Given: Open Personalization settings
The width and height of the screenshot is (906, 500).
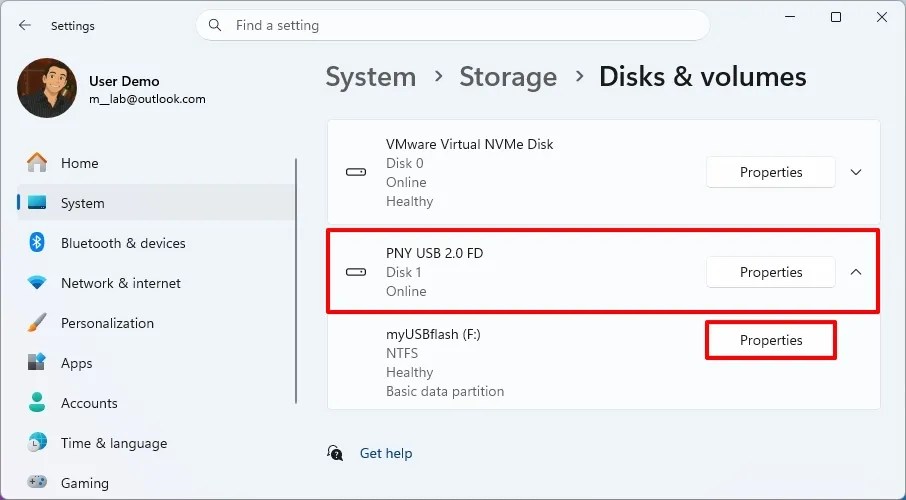Looking at the screenshot, I should coord(156,323).
